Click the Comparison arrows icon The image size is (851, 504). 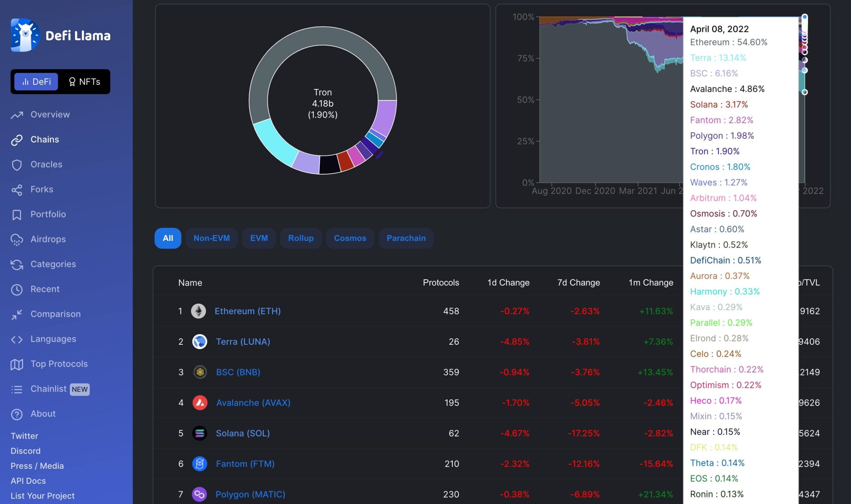(17, 315)
